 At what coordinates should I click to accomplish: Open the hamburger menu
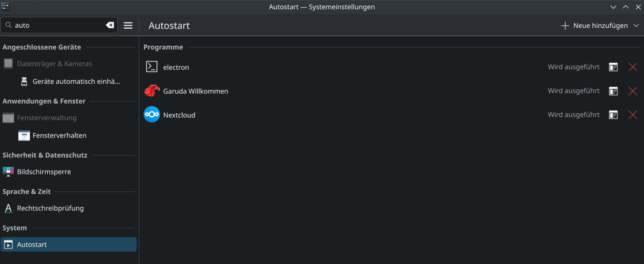[128, 25]
